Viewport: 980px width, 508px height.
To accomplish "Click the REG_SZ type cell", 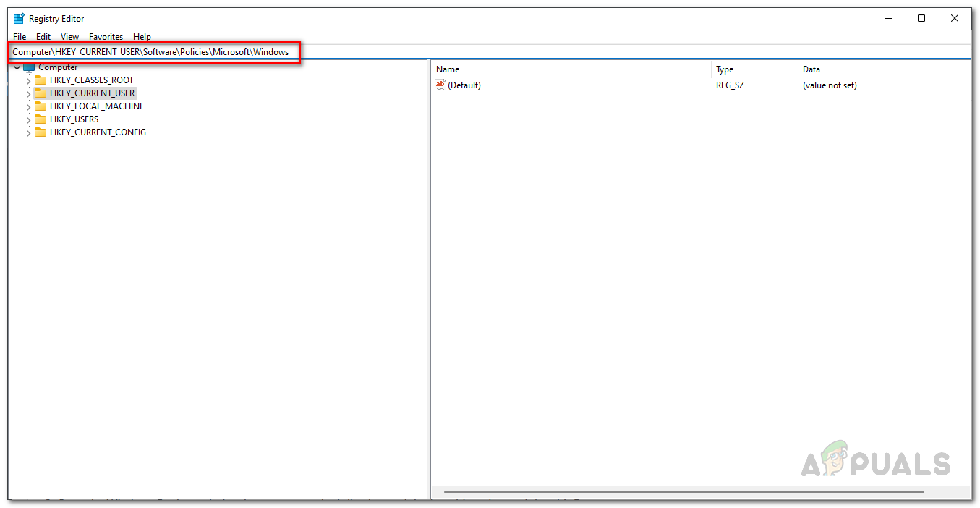I will [730, 85].
